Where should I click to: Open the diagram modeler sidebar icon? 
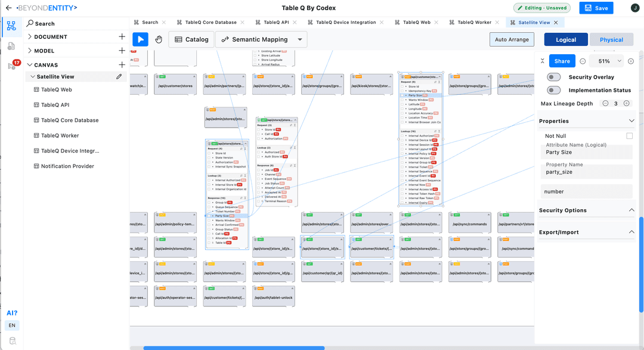[x=11, y=26]
